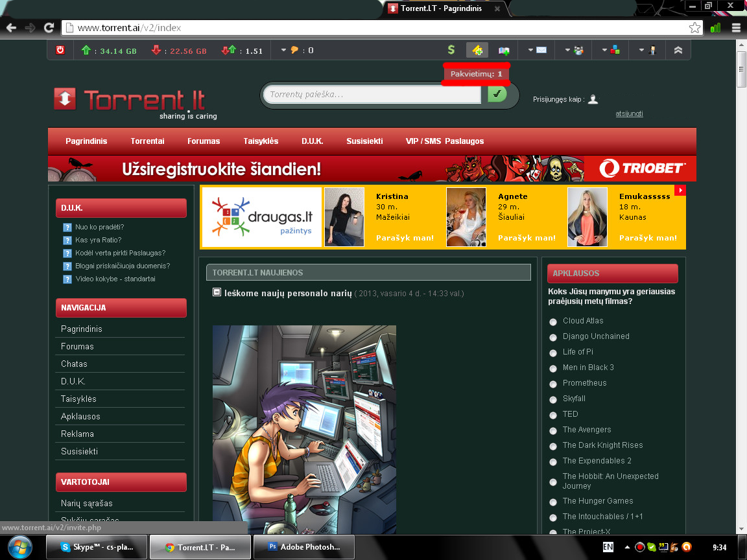
Task: Open Chatas navigation link
Action: click(74, 364)
